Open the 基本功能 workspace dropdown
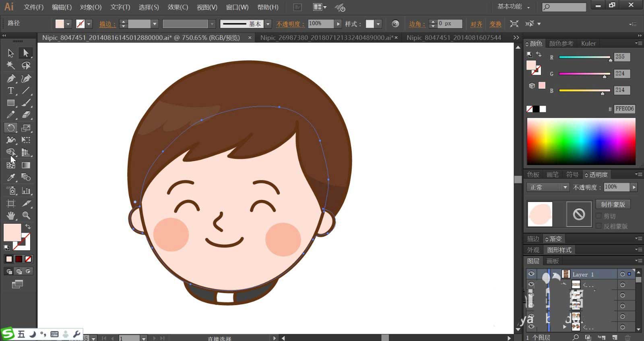The width and height of the screenshot is (644, 341). pyautogui.click(x=514, y=7)
